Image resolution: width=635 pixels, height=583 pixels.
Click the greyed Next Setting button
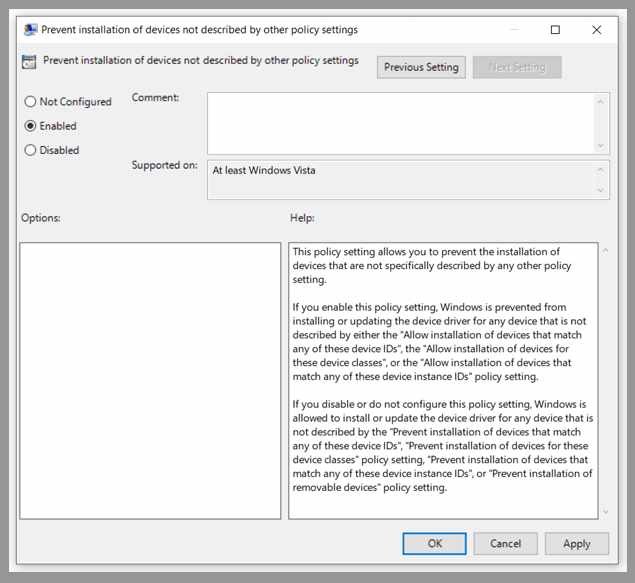(x=517, y=67)
